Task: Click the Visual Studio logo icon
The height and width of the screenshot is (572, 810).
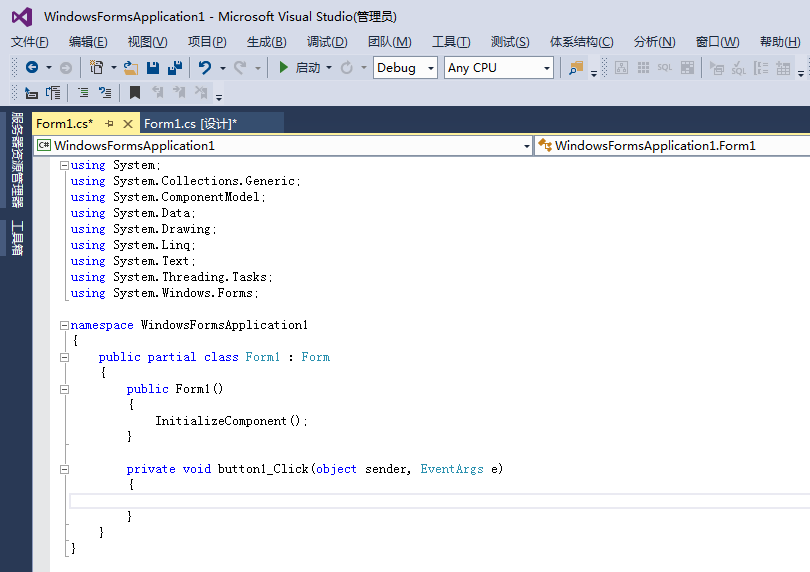Action: tap(22, 17)
